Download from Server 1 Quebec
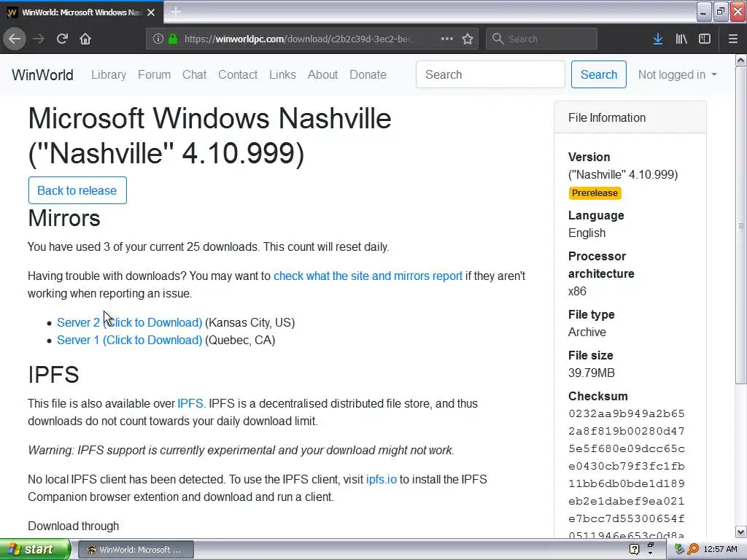The image size is (747, 560). point(130,341)
